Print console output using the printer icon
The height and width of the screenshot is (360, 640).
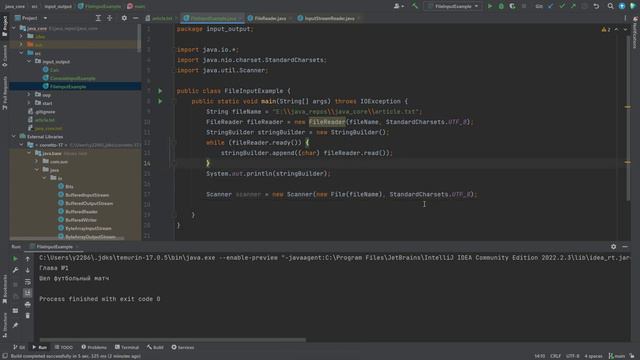coord(28,304)
